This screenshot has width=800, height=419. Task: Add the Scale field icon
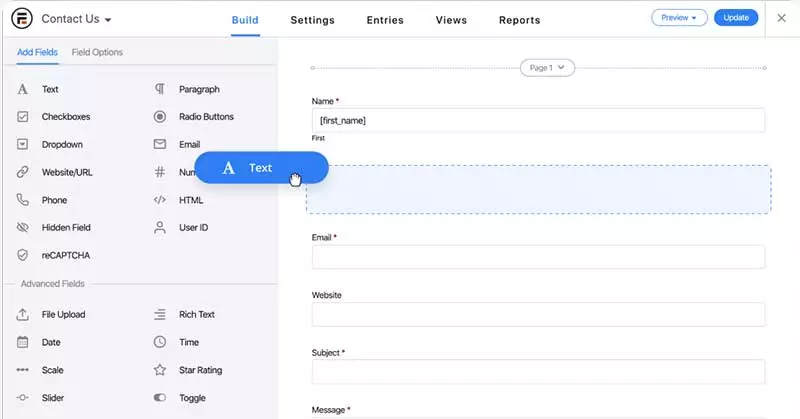point(22,370)
